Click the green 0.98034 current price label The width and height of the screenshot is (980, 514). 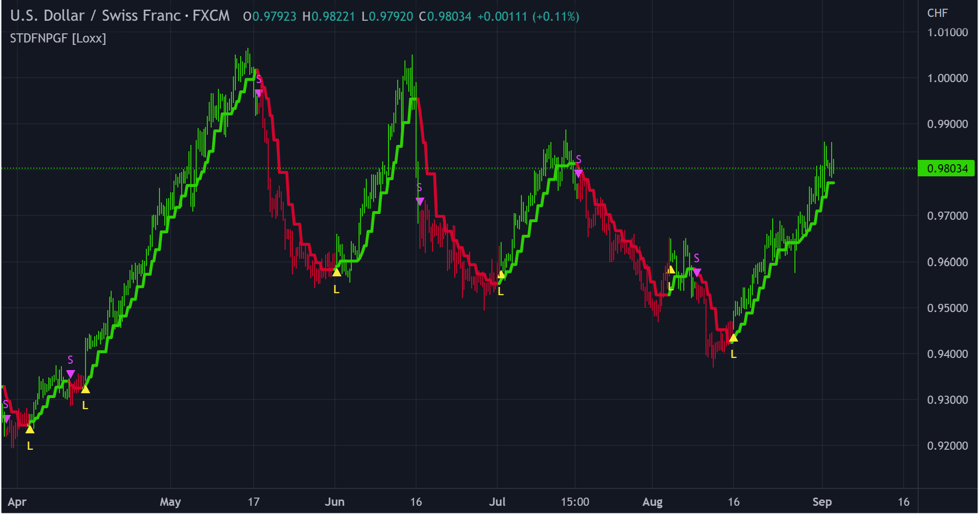point(946,169)
